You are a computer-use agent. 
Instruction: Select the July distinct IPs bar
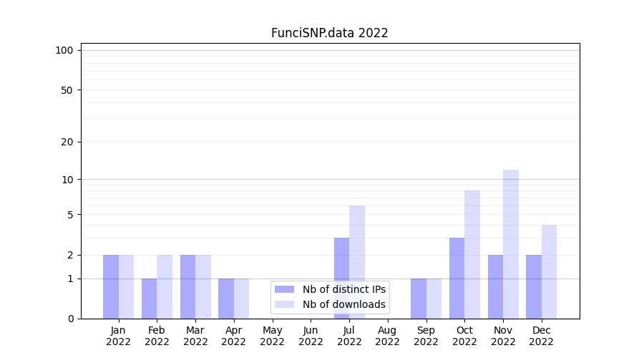(x=341, y=278)
